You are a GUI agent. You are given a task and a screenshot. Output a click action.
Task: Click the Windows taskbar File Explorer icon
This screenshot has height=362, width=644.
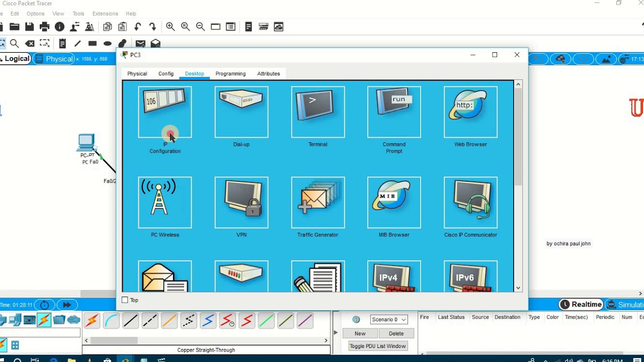[x=71, y=360]
